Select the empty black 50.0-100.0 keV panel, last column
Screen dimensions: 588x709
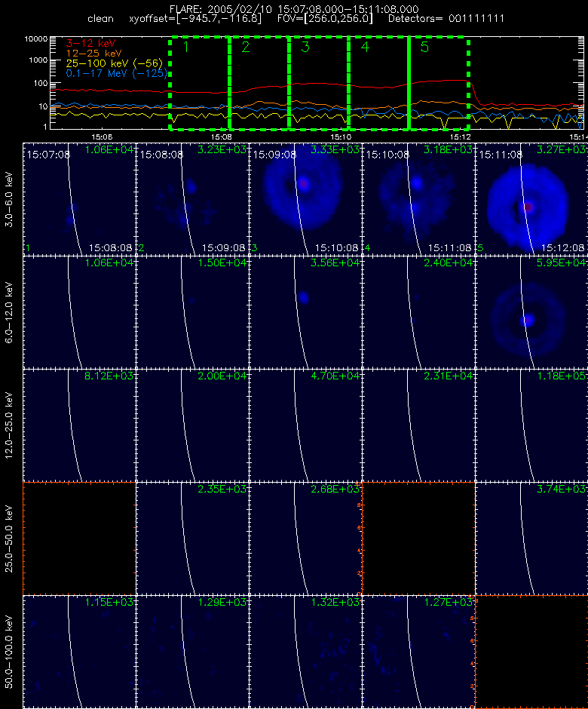pos(531,652)
